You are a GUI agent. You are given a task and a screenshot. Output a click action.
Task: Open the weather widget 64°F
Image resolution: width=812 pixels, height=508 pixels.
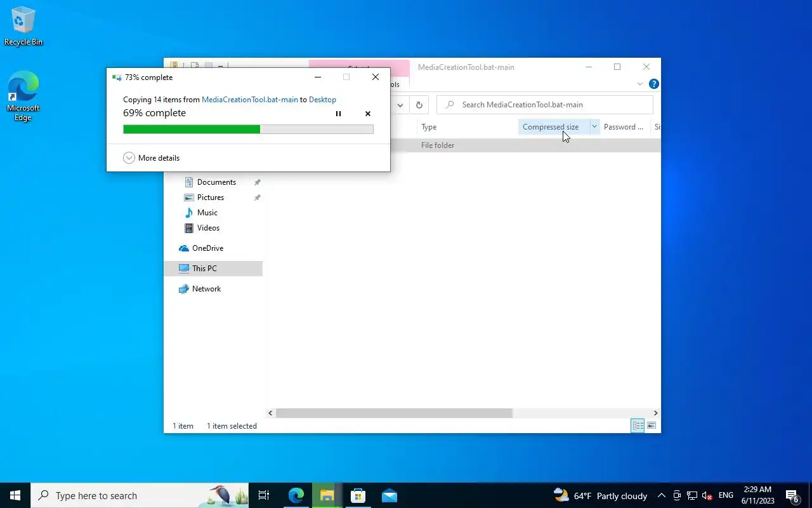600,495
